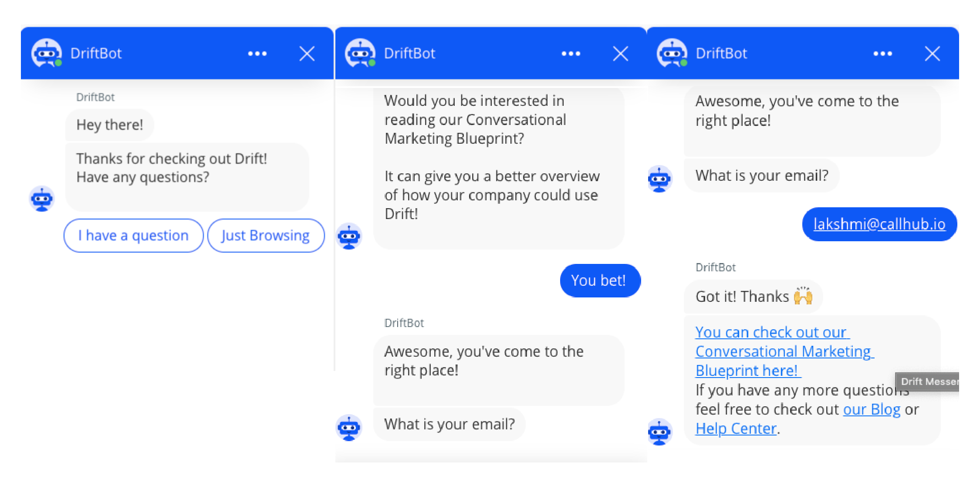Open the more options dots in the third DriftBot chat

coord(883,54)
